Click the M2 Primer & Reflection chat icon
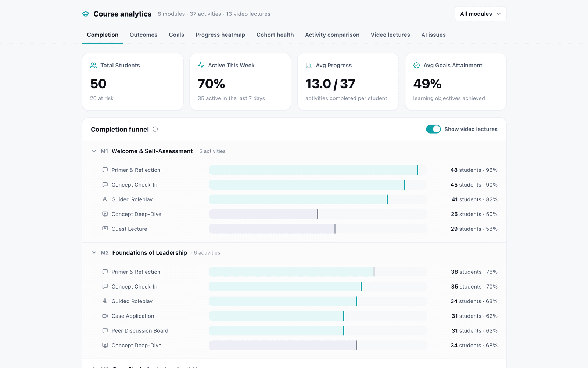The image size is (588, 368). click(x=105, y=272)
